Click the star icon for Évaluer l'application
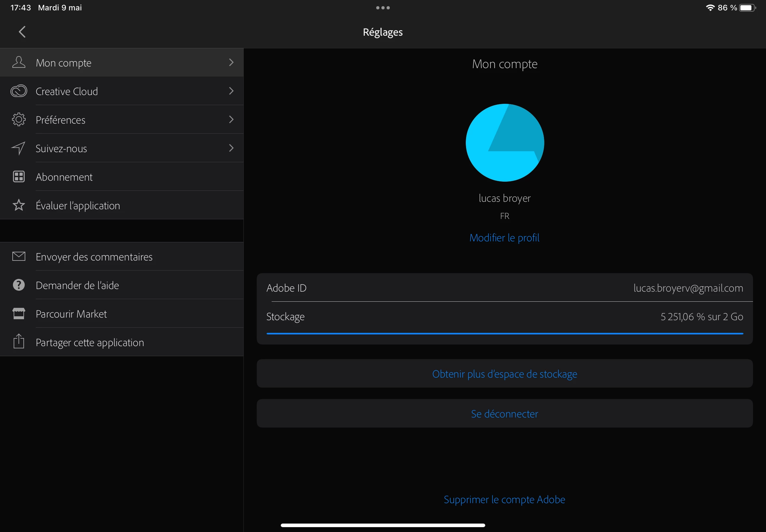 point(19,205)
